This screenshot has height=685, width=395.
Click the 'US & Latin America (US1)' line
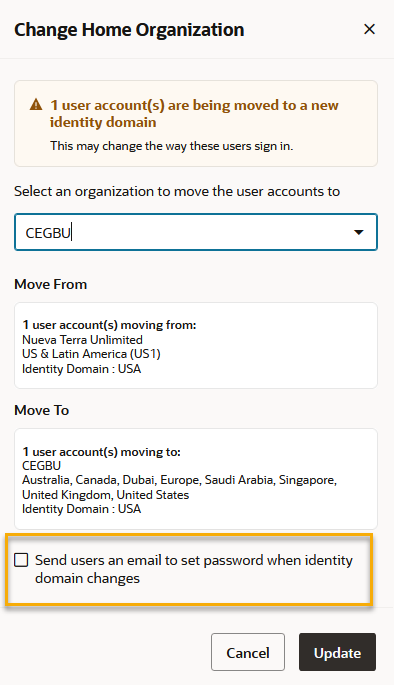coord(91,354)
